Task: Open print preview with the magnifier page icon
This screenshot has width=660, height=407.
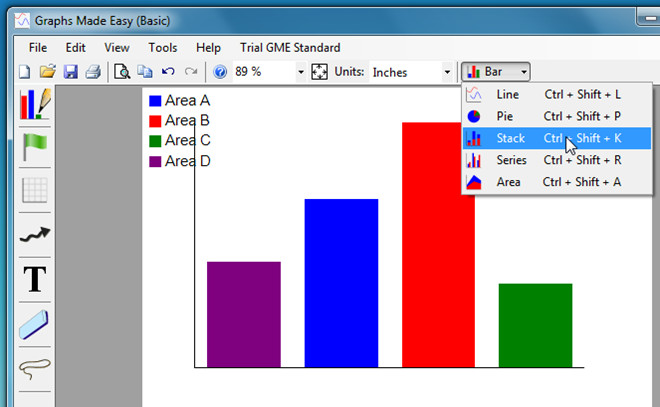Action: point(122,72)
